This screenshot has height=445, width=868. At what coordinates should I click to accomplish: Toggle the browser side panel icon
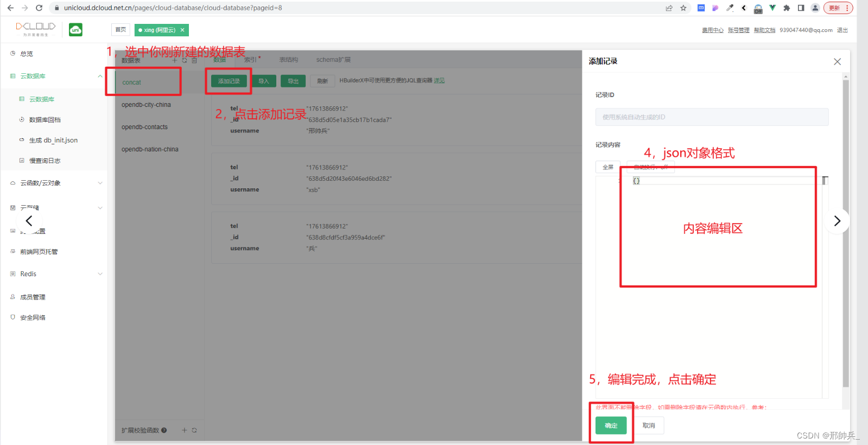coord(801,8)
